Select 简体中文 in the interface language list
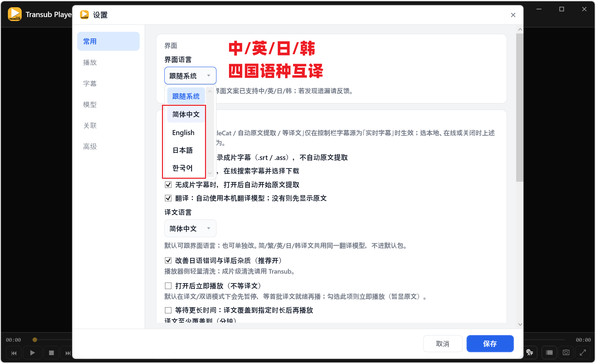The image size is (596, 364). (x=186, y=114)
